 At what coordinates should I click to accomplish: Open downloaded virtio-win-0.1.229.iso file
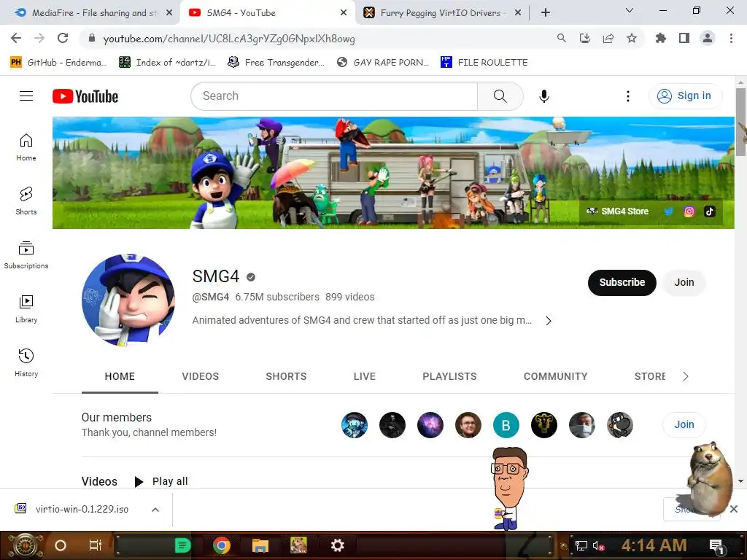[72, 509]
